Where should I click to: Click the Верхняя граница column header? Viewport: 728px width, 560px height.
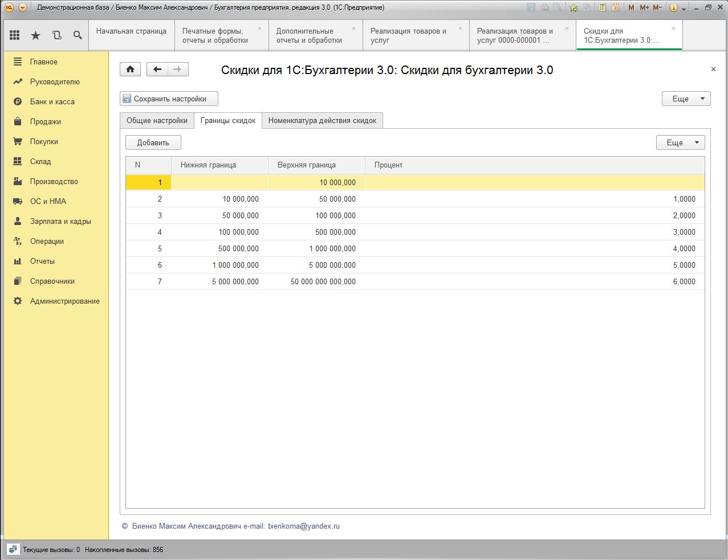pos(316,165)
